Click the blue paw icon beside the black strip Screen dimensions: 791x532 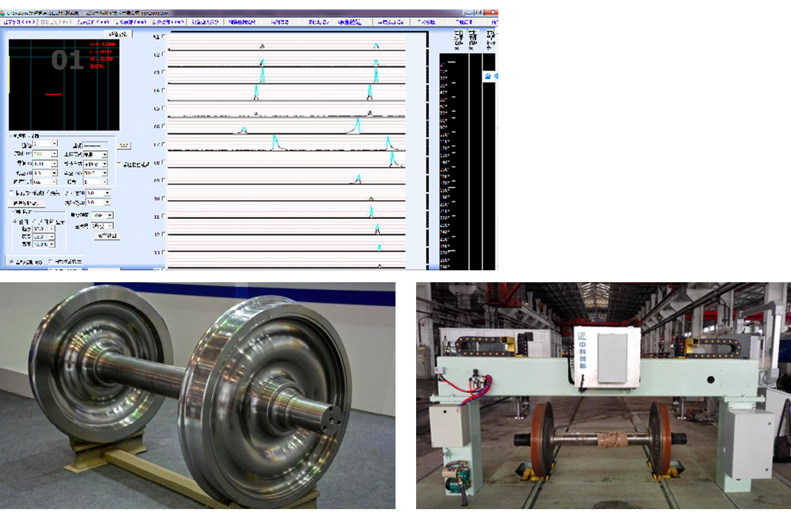(488, 77)
